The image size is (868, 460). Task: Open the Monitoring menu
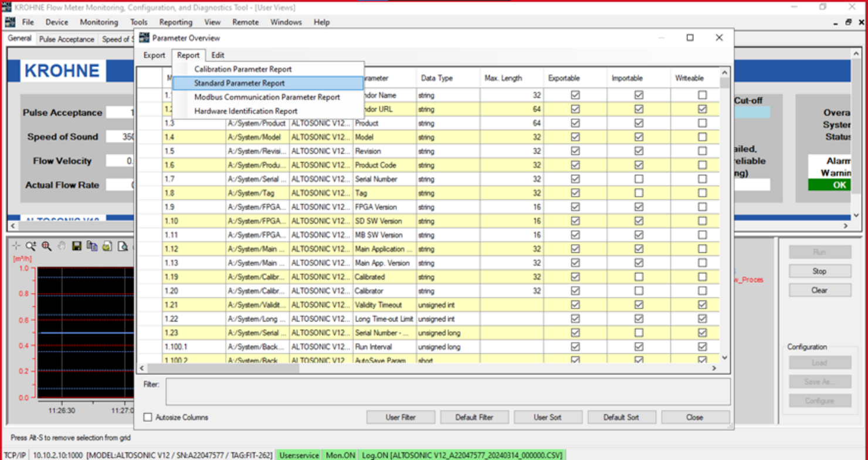click(x=99, y=22)
